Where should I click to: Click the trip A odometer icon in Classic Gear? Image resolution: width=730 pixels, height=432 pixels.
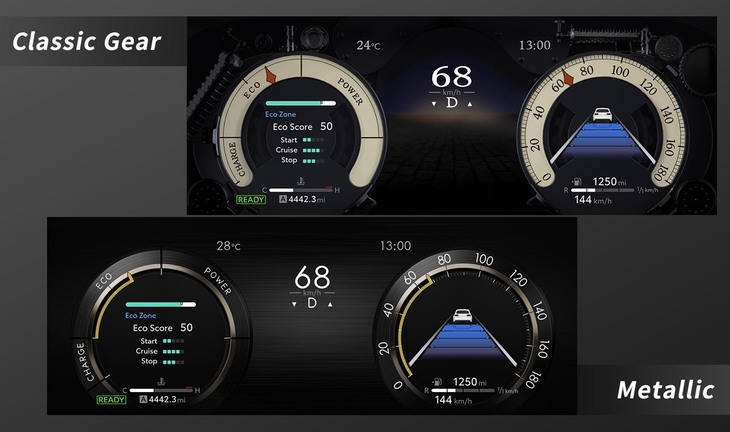[x=283, y=200]
